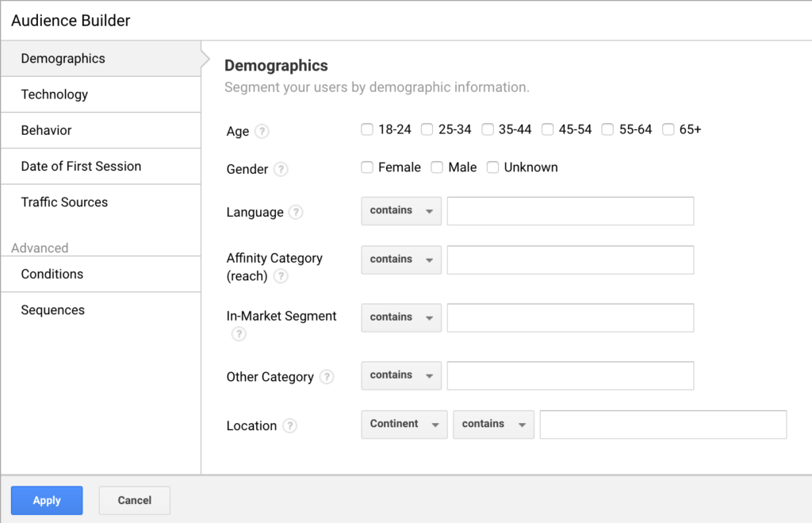Open the Continent location dropdown

[x=404, y=425]
